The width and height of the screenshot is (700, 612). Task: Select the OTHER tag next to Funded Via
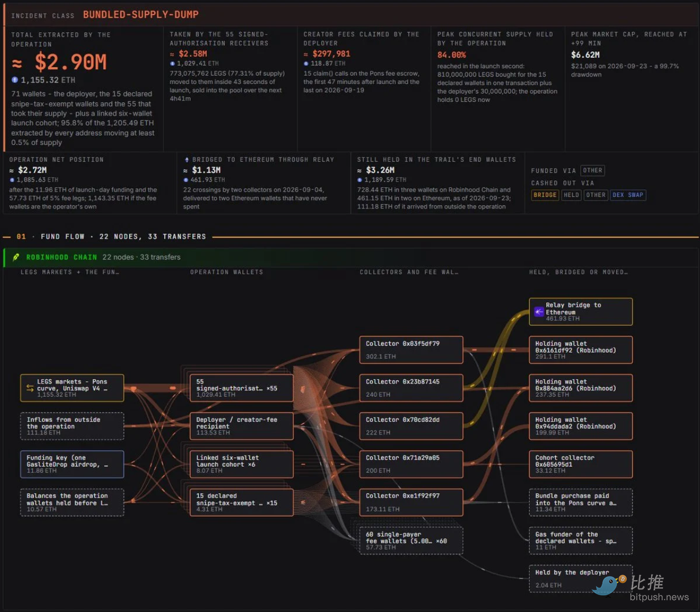click(592, 170)
